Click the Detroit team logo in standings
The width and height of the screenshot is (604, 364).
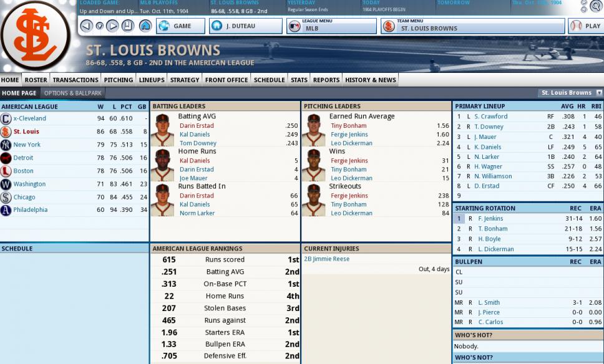point(6,158)
